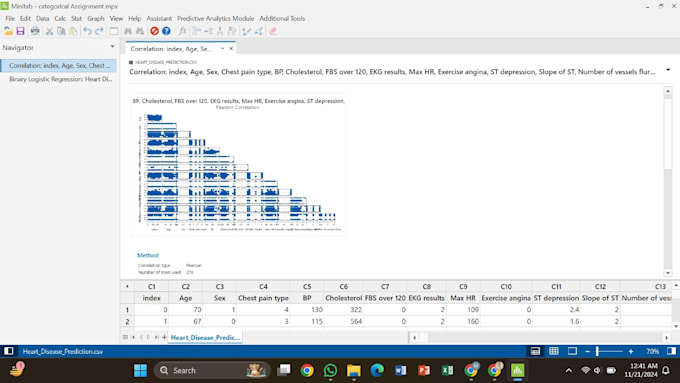Open the Calc menu

(60, 18)
